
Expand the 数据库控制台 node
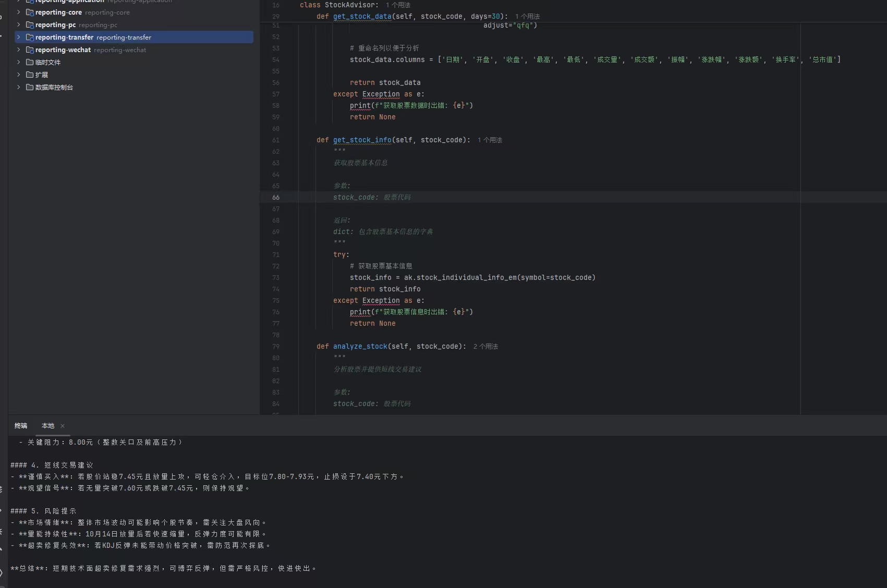point(19,87)
